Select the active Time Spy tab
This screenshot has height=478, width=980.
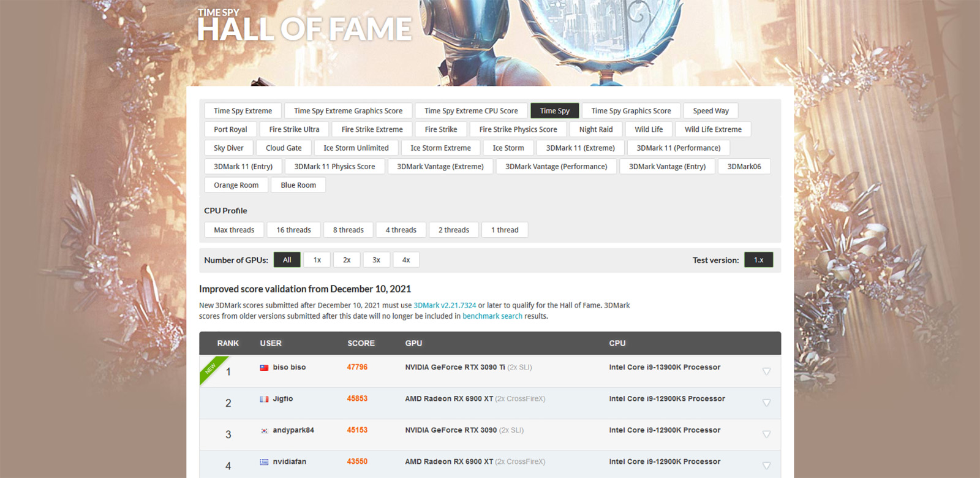[555, 111]
